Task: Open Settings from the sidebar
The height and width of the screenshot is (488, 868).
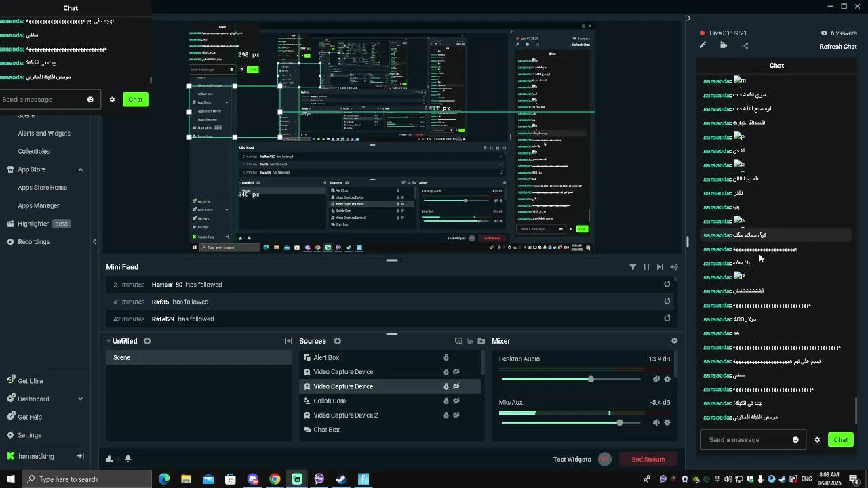Action: (24, 435)
